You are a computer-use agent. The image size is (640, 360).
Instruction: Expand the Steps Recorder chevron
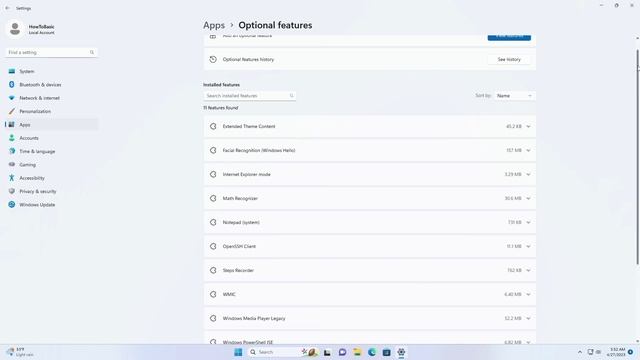tap(528, 270)
